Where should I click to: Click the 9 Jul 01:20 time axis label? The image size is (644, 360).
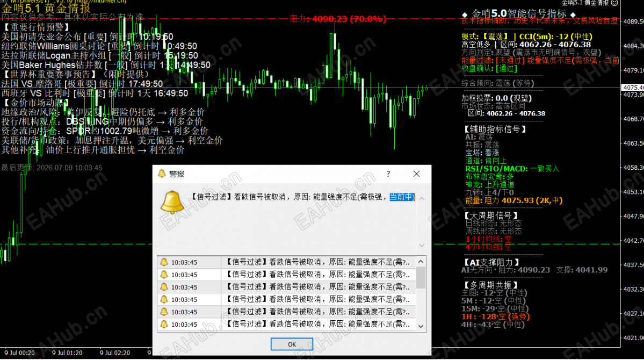pos(67,353)
